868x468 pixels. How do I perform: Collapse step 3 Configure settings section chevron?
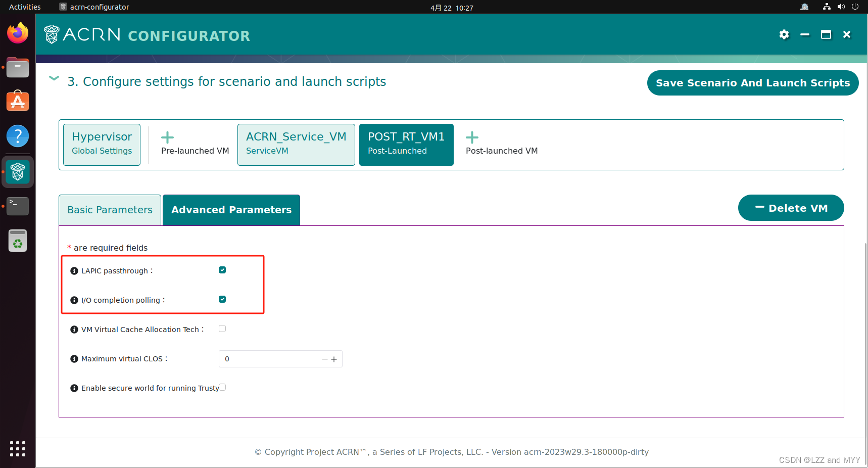(54, 78)
